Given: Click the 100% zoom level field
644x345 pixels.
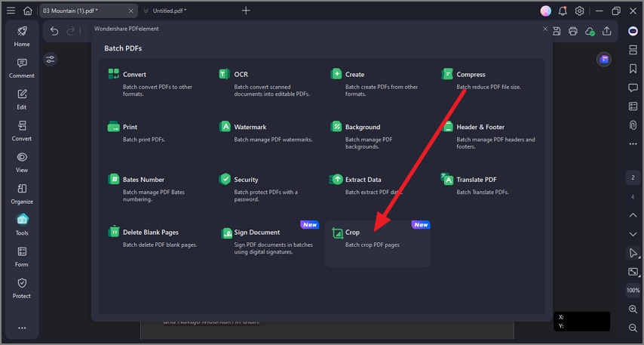Looking at the screenshot, I should pyautogui.click(x=633, y=291).
